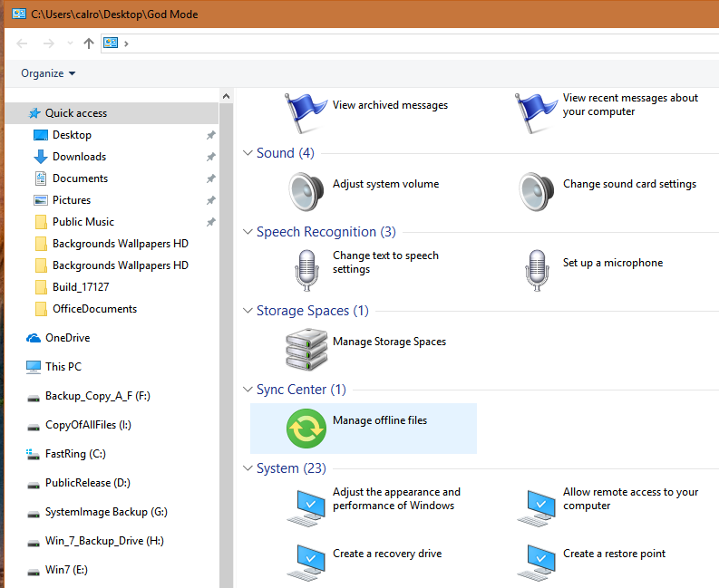Click FastRing (C:) Windows drive icon
Image resolution: width=719 pixels, height=588 pixels.
click(x=33, y=454)
